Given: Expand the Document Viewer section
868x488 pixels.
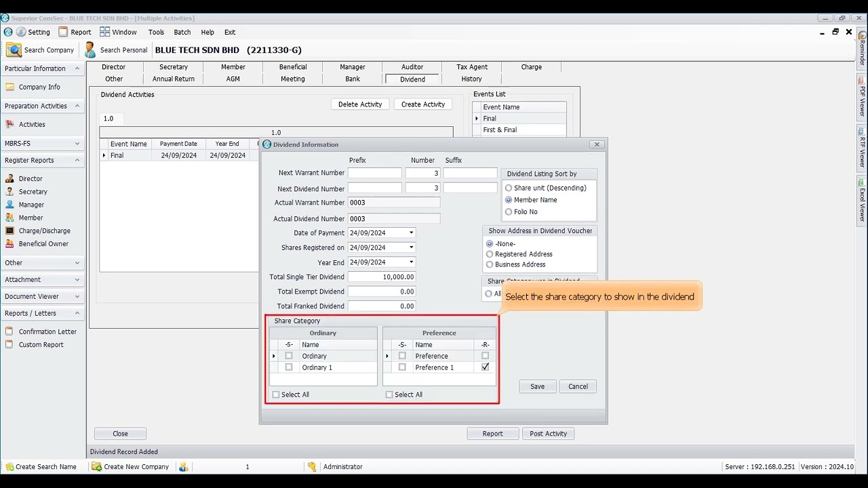Looking at the screenshot, I should pos(77,296).
